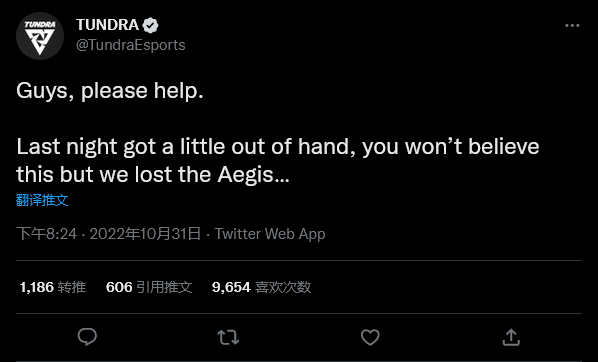Open the TUNDRA display name

[108, 25]
